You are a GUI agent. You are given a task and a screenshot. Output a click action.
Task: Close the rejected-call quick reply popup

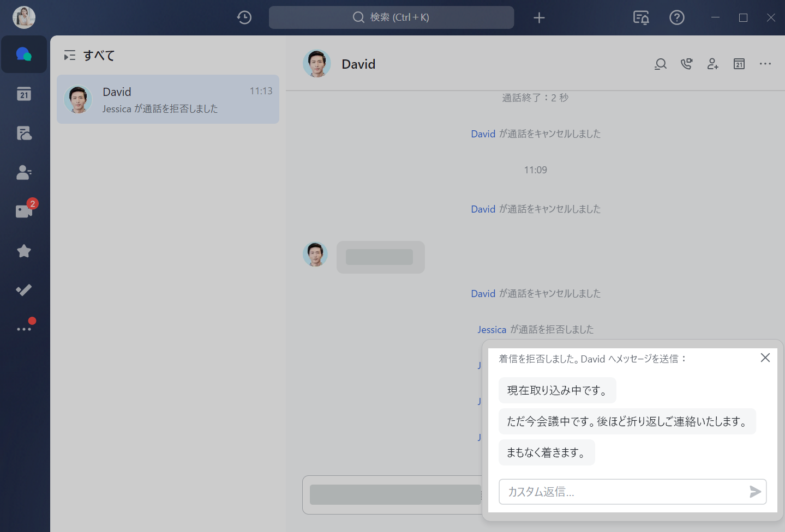click(x=765, y=358)
